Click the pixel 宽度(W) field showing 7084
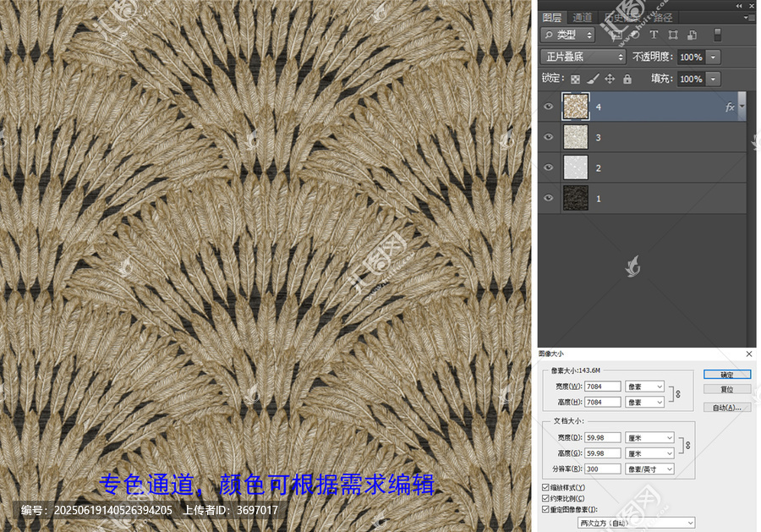 603,387
